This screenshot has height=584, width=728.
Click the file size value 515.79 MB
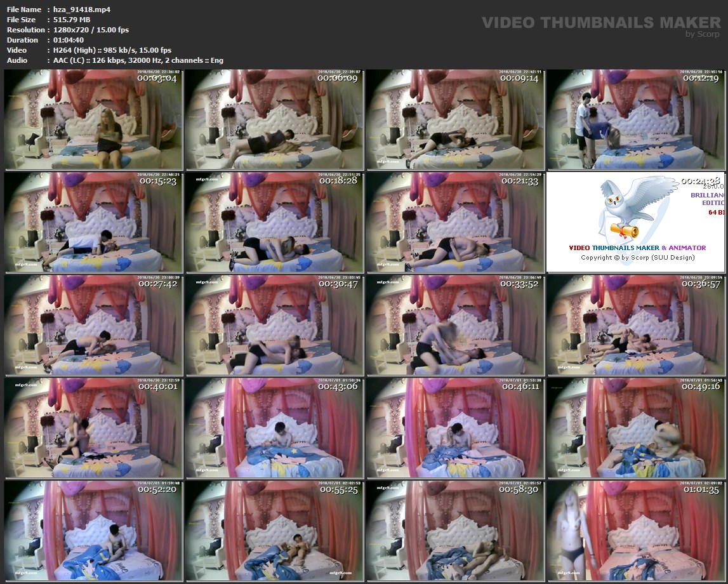72,20
